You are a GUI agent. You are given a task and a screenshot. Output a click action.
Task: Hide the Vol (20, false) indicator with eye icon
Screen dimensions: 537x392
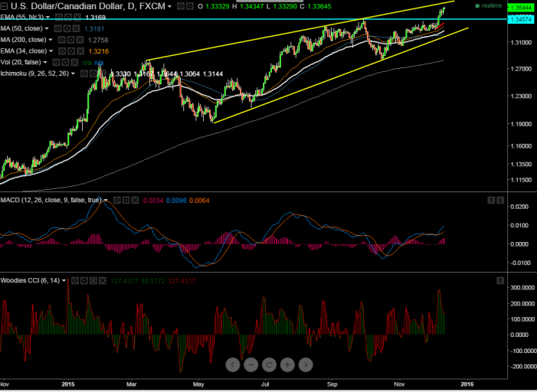tap(56, 63)
